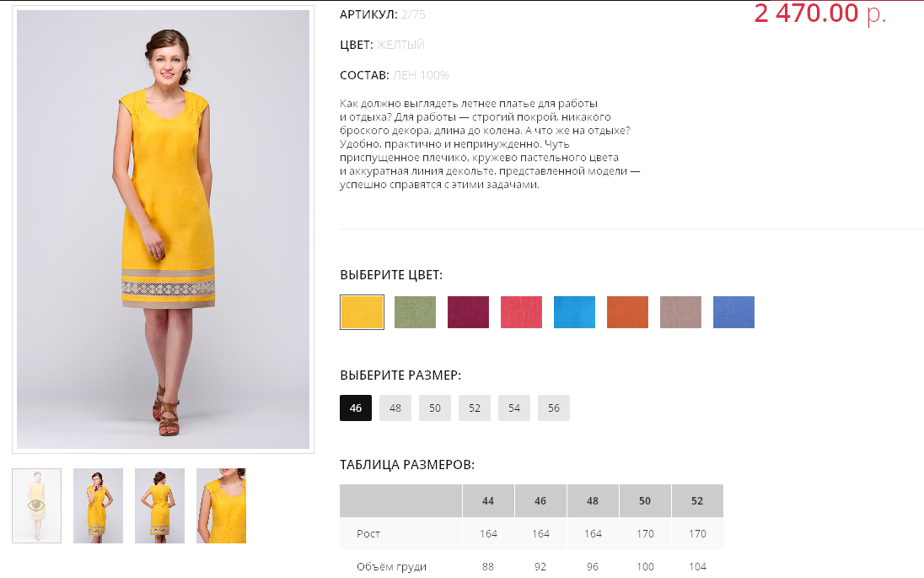Click the ТАБЛИЦА РАЗМЕРОВ heading
Image resolution: width=924 pixels, height=578 pixels.
tap(407, 465)
